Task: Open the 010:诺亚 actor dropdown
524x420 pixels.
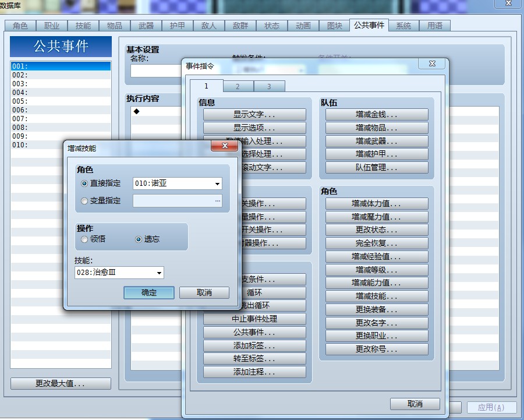Action: 178,183
